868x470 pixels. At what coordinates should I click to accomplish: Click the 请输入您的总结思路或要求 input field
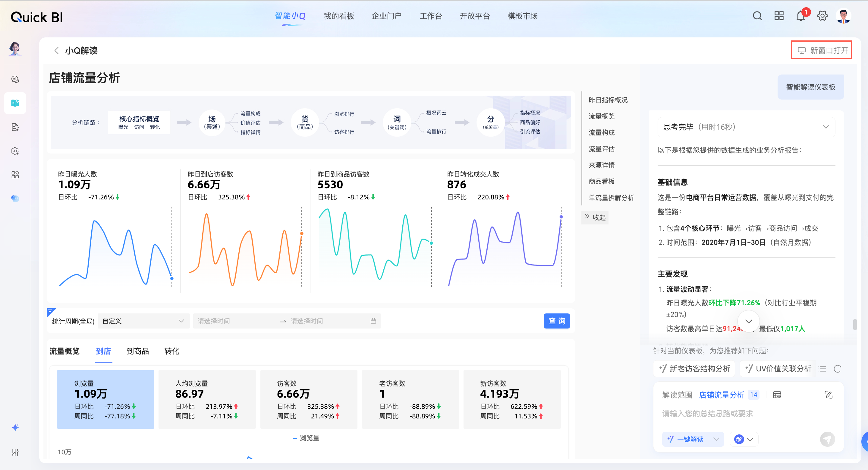(x=741, y=413)
